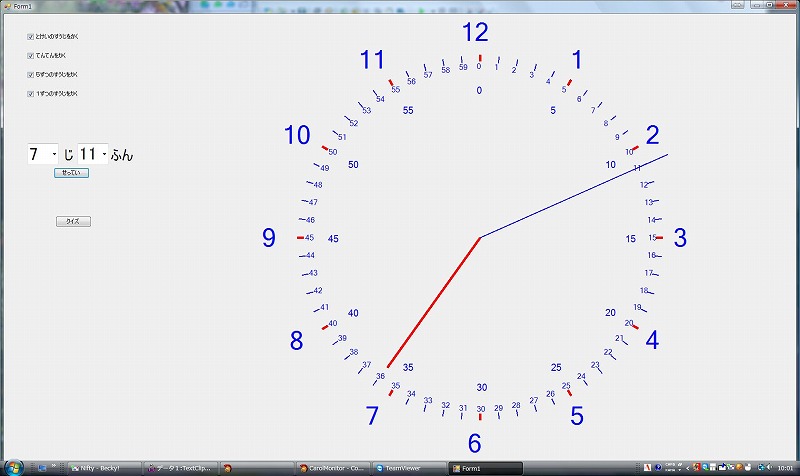The height and width of the screenshot is (476, 800).
Task: Switch to Nifty - Becky! taskbar item
Action: 105,468
